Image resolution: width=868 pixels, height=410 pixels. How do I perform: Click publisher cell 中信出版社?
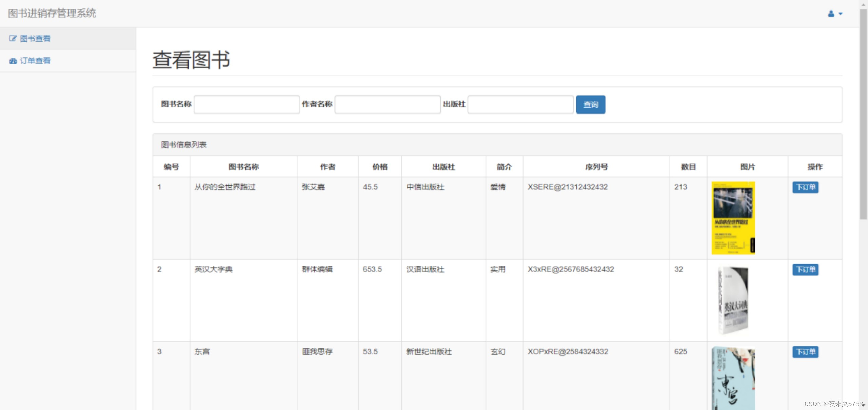click(x=425, y=187)
